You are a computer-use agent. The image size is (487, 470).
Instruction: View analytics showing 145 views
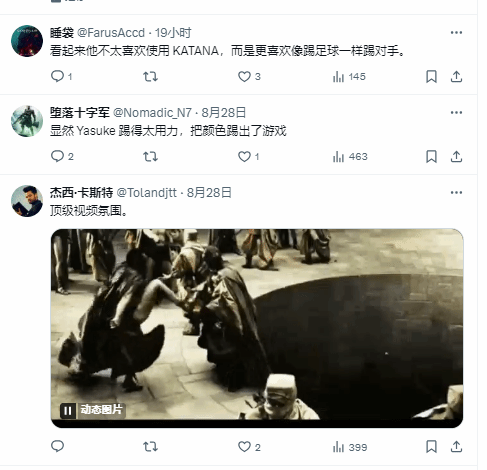(349, 77)
